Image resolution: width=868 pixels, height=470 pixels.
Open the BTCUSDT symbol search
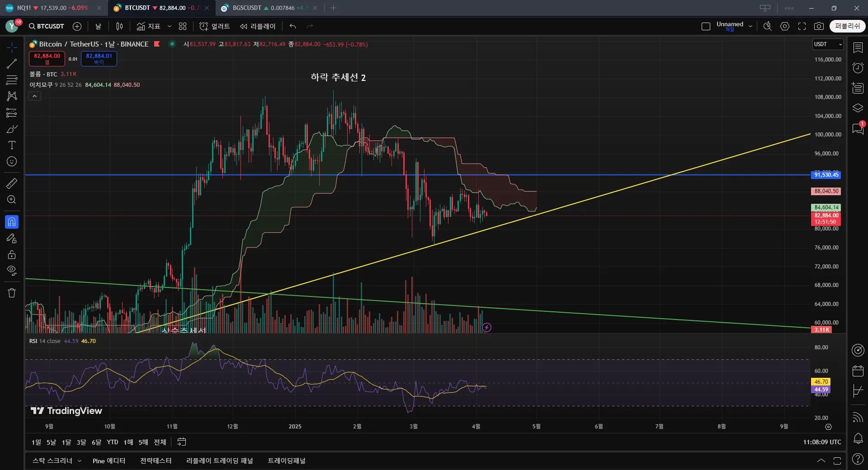(x=47, y=26)
